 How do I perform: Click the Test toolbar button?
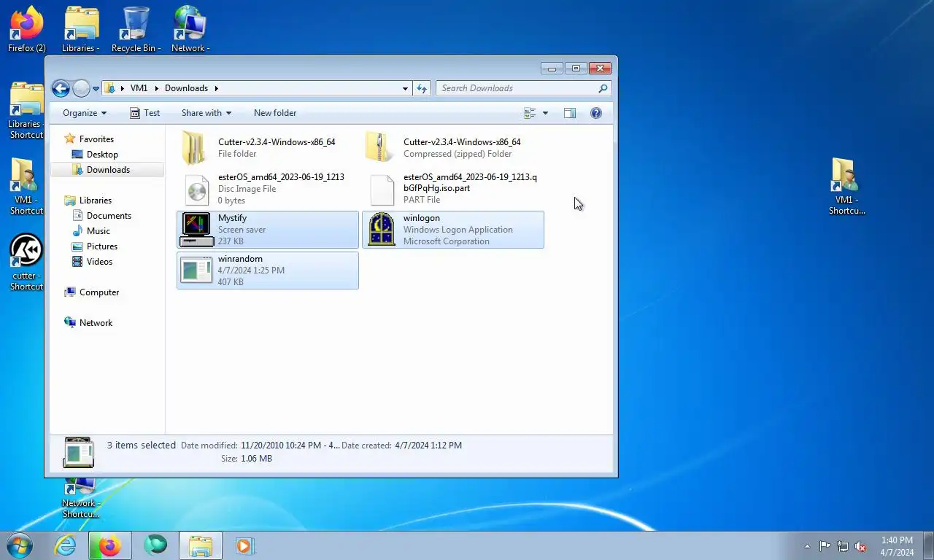click(x=144, y=113)
